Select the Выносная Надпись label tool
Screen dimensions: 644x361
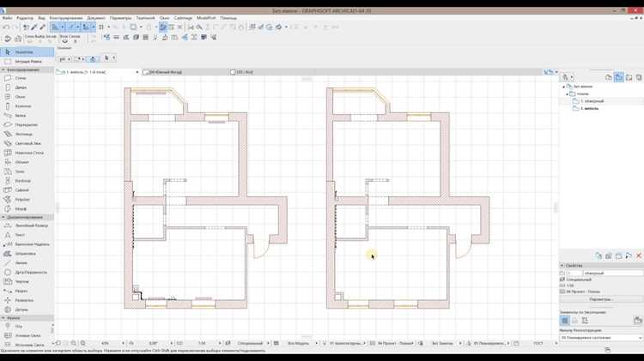[27, 244]
